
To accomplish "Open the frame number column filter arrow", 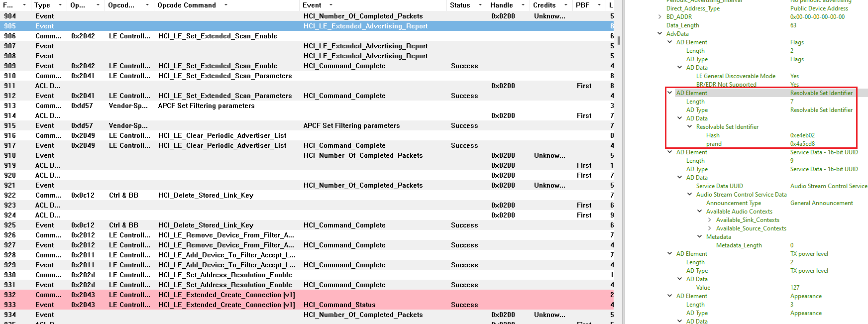I will (24, 5).
